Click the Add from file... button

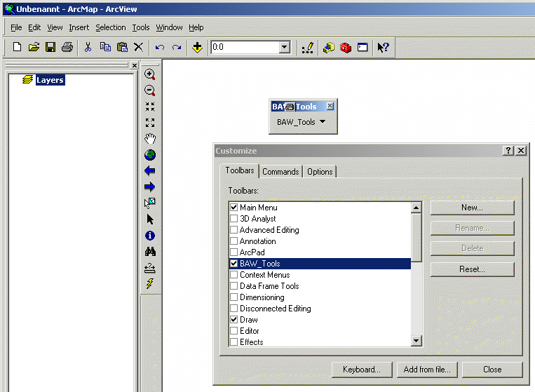tap(427, 370)
